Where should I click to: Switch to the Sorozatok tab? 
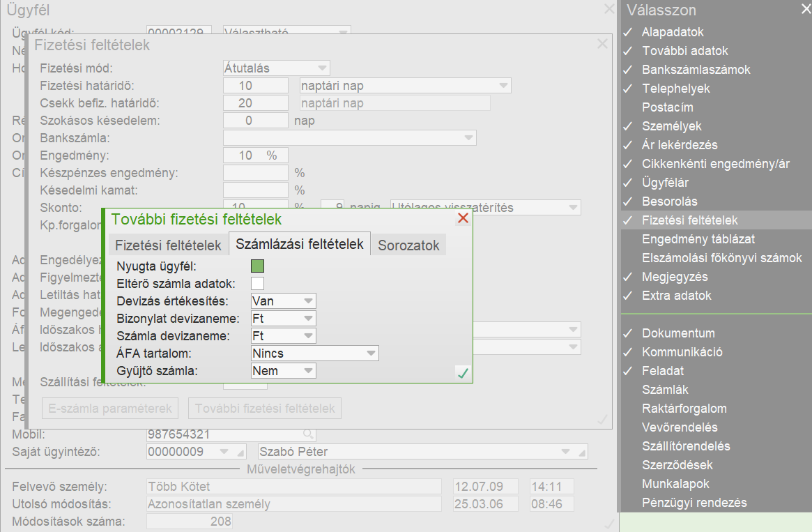pos(408,245)
